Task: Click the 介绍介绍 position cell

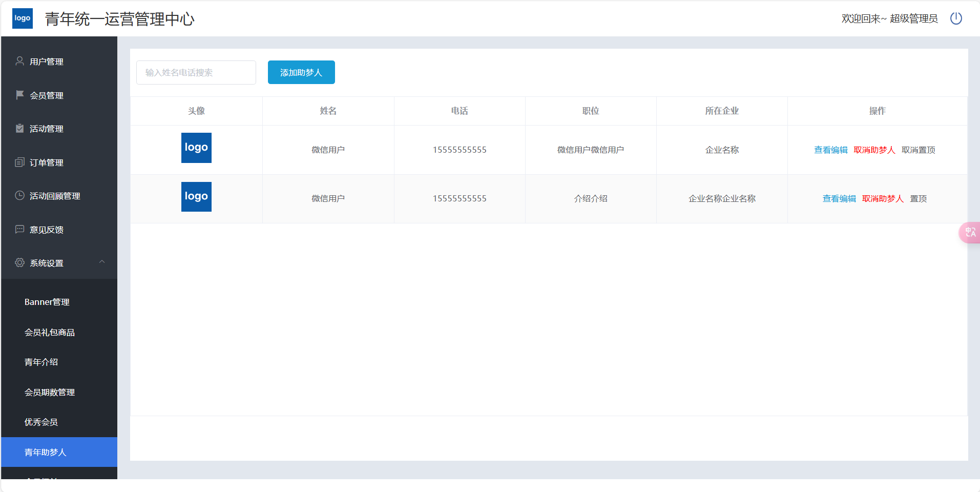Action: tap(591, 198)
